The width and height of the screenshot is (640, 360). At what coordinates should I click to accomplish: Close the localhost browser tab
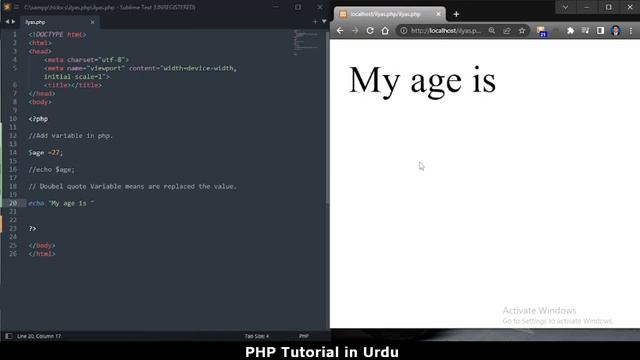pyautogui.click(x=438, y=14)
